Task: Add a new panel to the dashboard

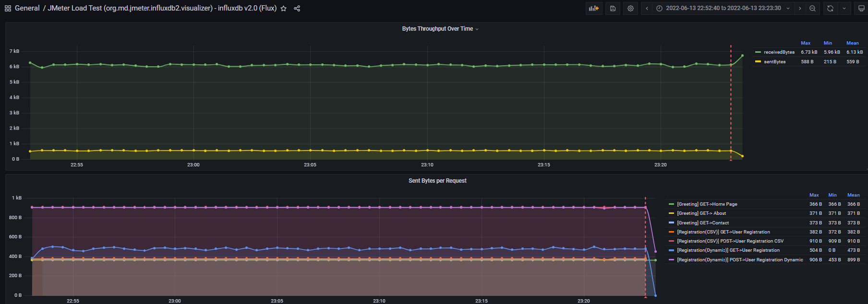Action: 594,8
